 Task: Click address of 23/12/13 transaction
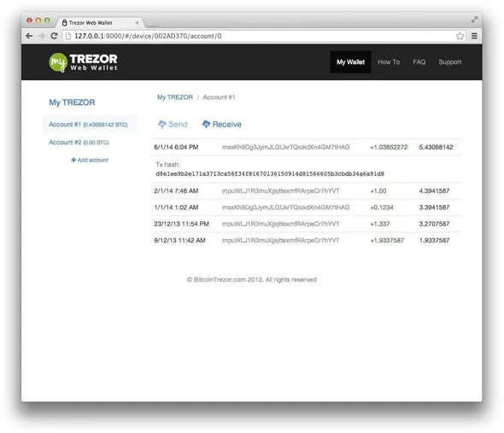coord(280,224)
